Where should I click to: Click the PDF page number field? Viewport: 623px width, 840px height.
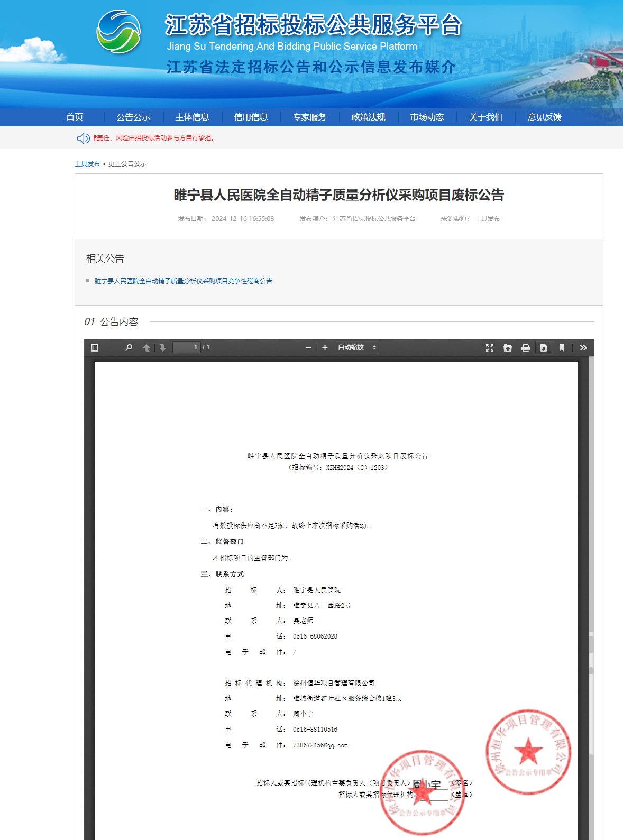point(187,347)
